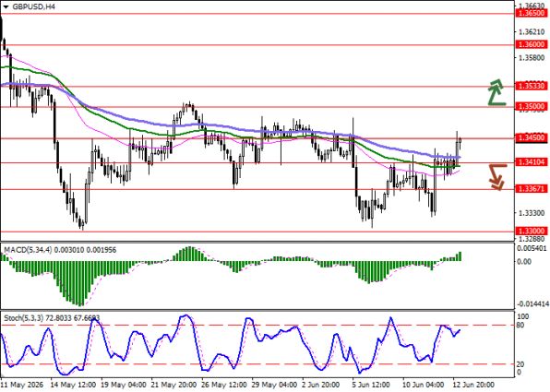Viewport: 550px width, 392px height.
Task: Click the 80 Stochastic scale value
Action: 520,326
